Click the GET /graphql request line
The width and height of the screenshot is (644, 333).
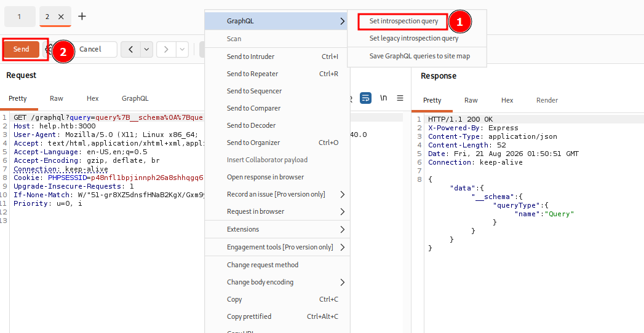click(x=108, y=118)
